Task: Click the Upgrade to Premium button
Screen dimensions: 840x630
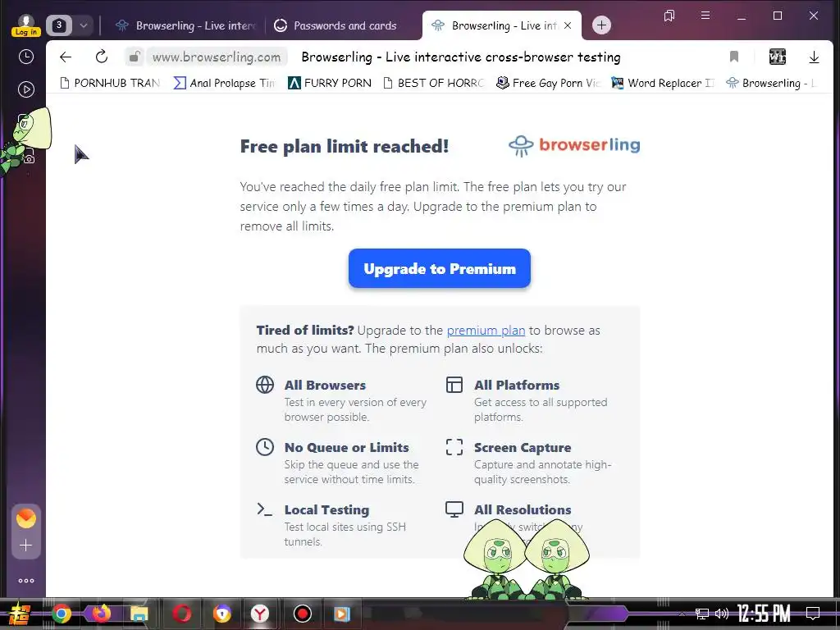Action: (x=440, y=268)
